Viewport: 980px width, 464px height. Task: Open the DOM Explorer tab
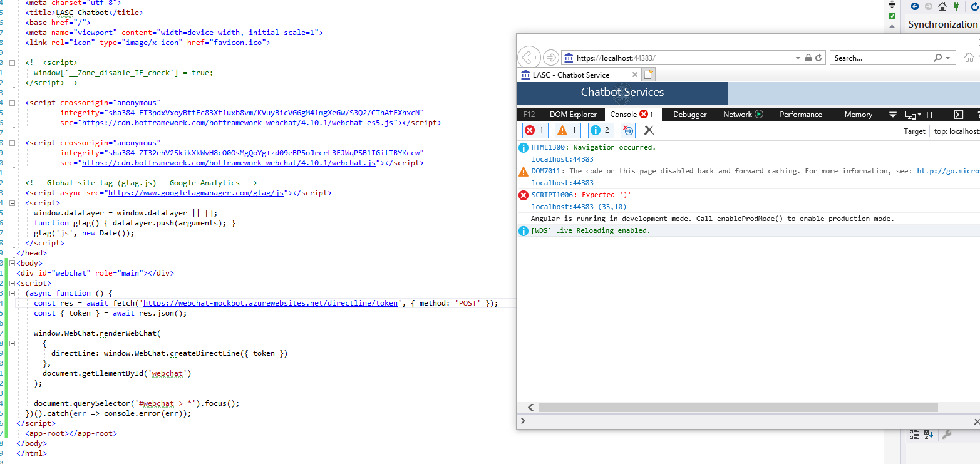[573, 115]
